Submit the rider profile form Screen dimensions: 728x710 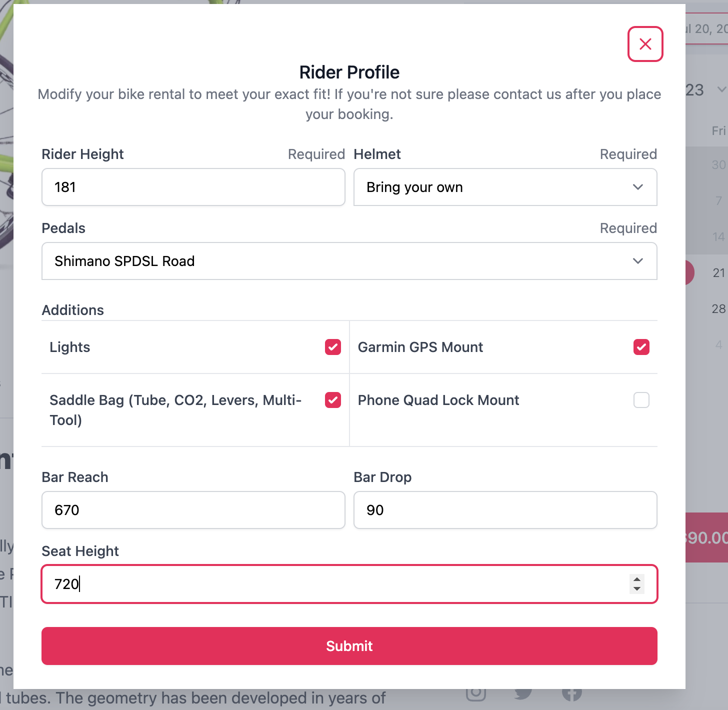[x=349, y=646]
